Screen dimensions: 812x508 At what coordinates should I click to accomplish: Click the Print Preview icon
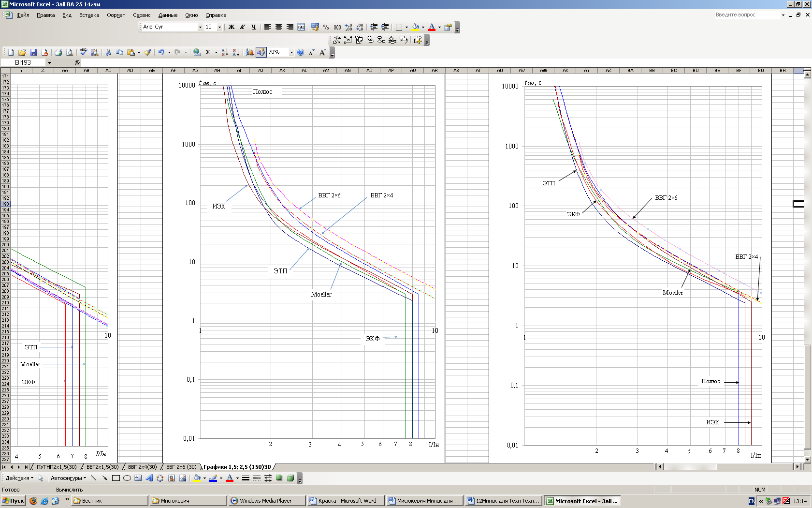[70, 52]
